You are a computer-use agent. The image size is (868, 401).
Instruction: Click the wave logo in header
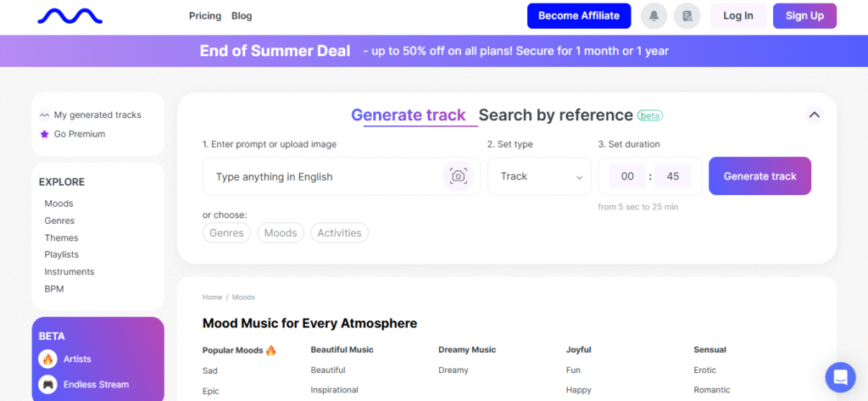[70, 15]
